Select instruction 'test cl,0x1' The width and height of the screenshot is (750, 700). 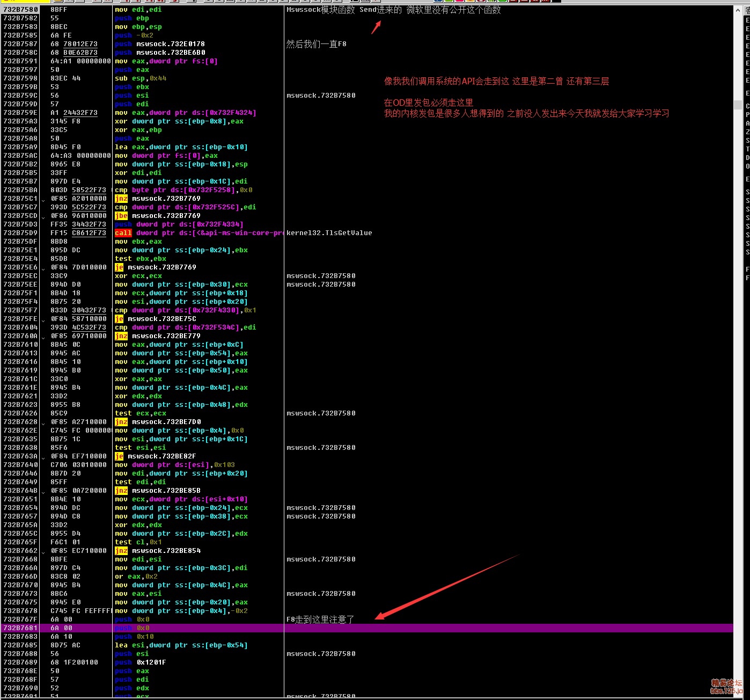(x=138, y=542)
